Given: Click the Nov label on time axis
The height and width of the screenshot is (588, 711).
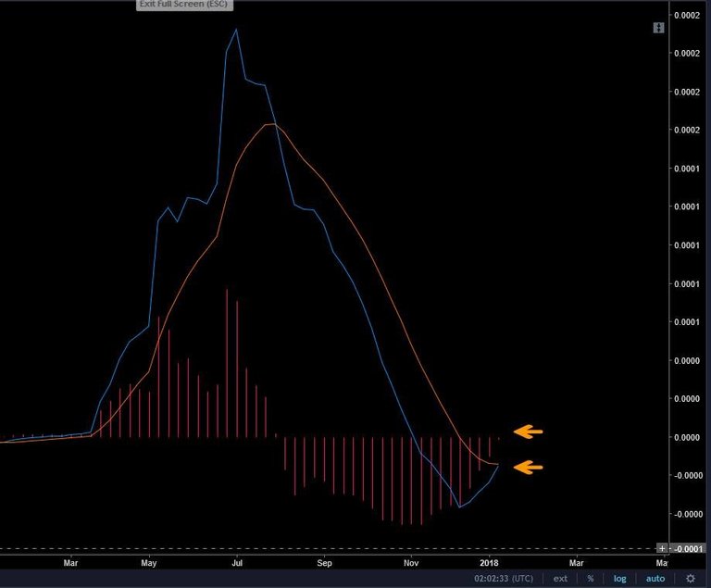Looking at the screenshot, I should click(411, 562).
